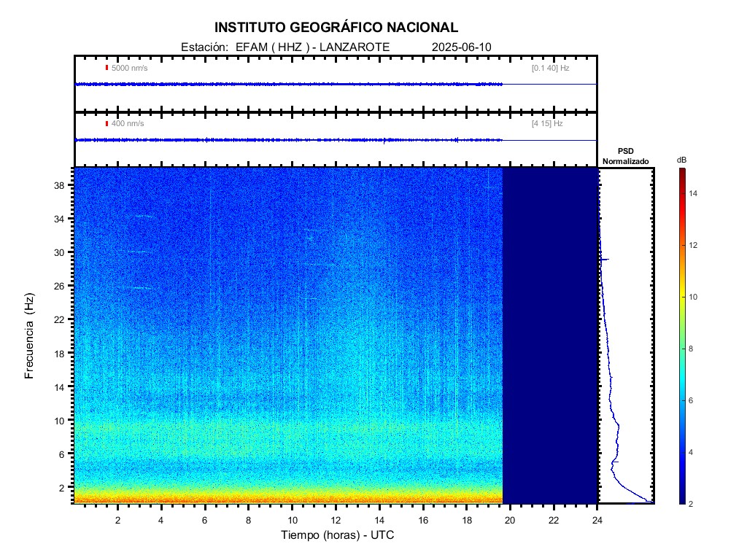Click the 8 dB colorbar label
The width and height of the screenshot is (747, 560).
(x=691, y=349)
